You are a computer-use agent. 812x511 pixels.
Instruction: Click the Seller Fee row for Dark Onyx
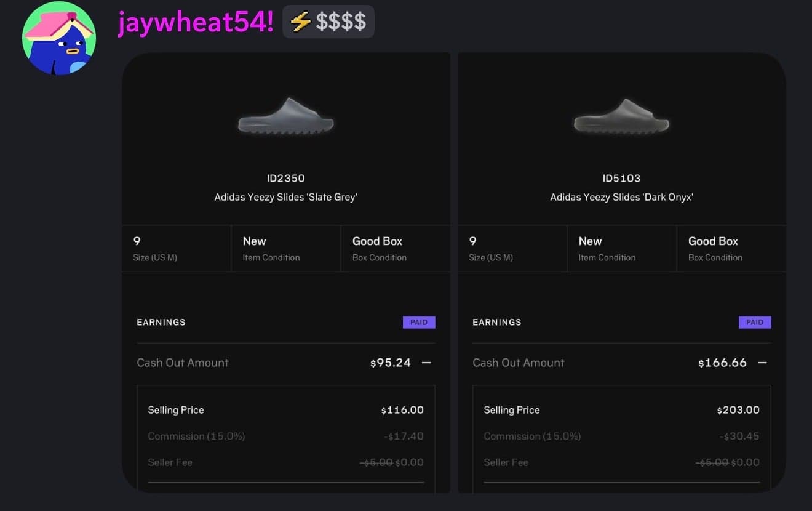pos(506,462)
